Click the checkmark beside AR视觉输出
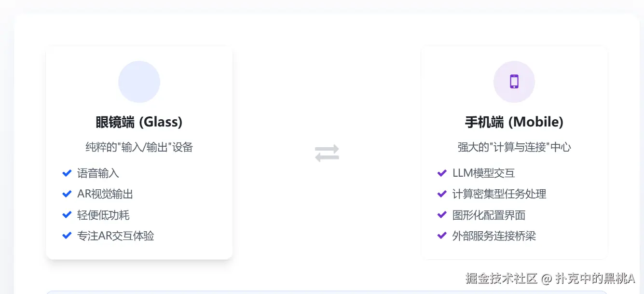The height and width of the screenshot is (294, 644). tap(67, 194)
